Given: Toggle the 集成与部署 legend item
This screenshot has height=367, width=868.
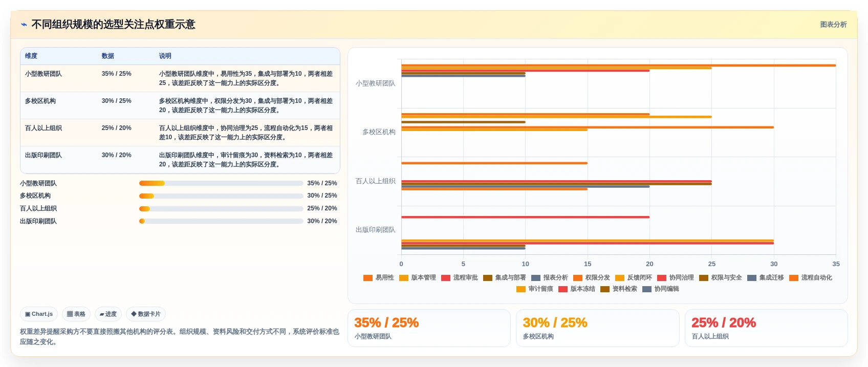Looking at the screenshot, I should click(x=505, y=277).
